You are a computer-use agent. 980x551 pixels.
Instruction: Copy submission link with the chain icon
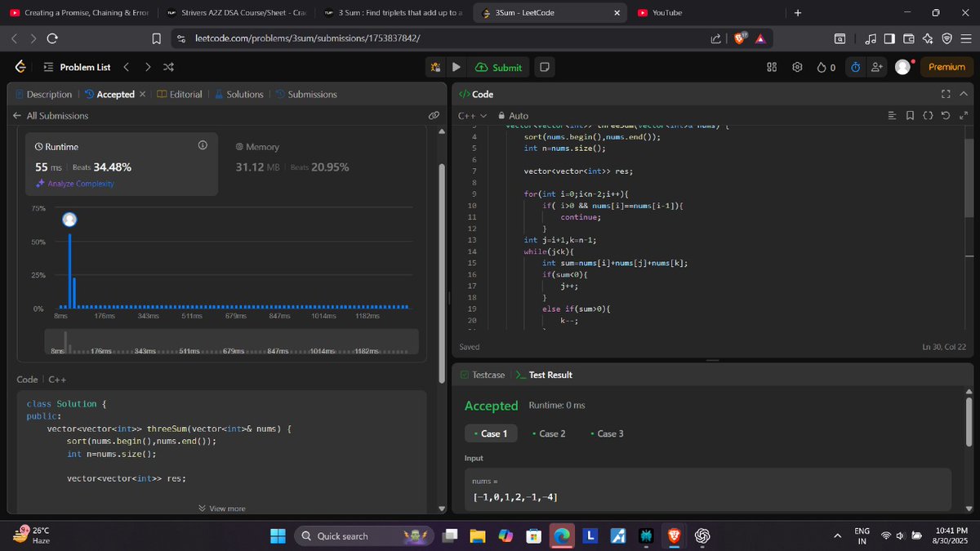click(434, 115)
